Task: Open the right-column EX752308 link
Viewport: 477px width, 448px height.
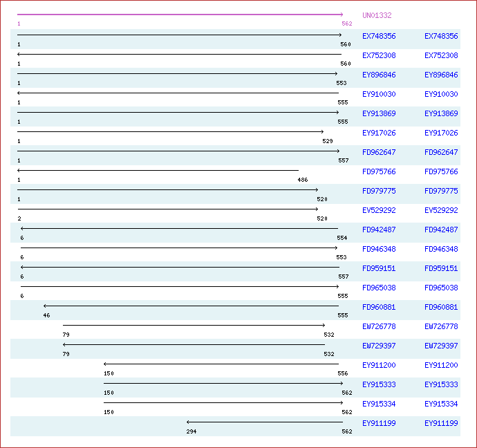Action: tap(441, 55)
